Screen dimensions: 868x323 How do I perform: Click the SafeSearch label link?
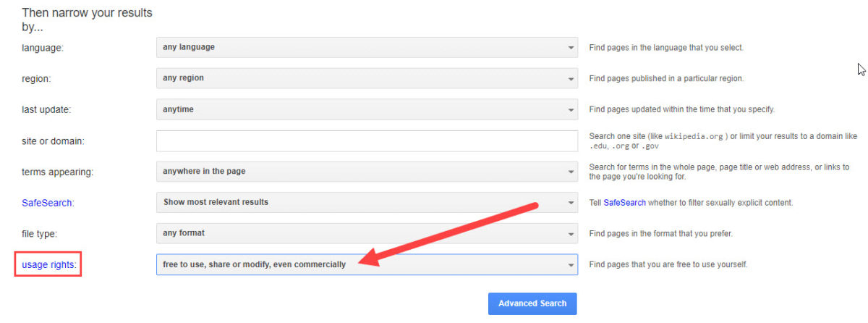click(48, 203)
